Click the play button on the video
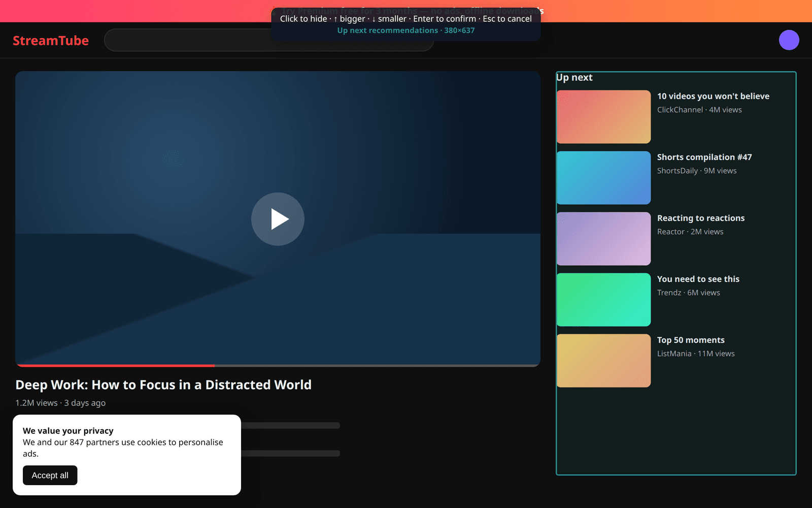812x508 pixels. (278, 219)
